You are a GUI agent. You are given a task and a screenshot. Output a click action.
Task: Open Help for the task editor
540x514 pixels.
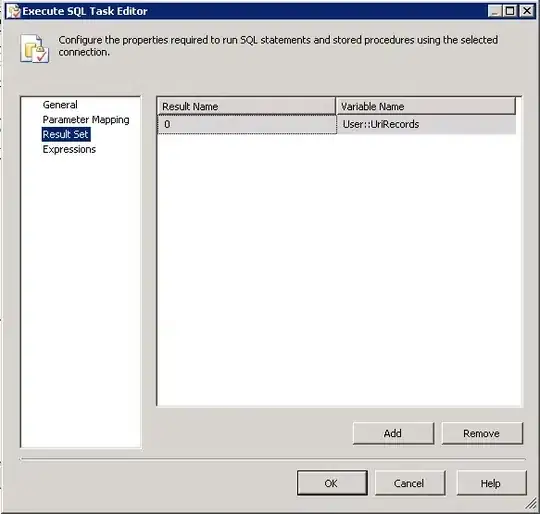click(x=491, y=483)
